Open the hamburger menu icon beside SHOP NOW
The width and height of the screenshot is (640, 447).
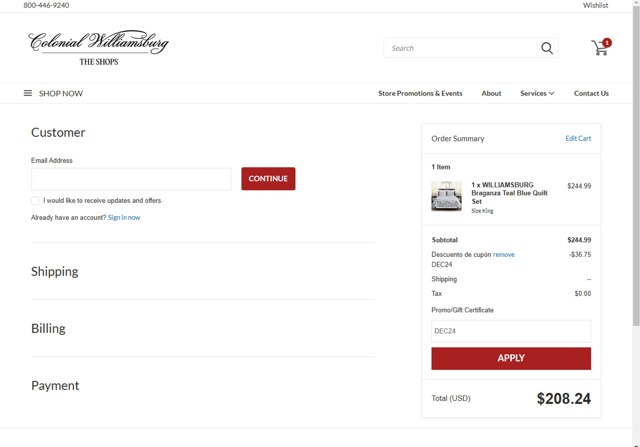tap(28, 93)
